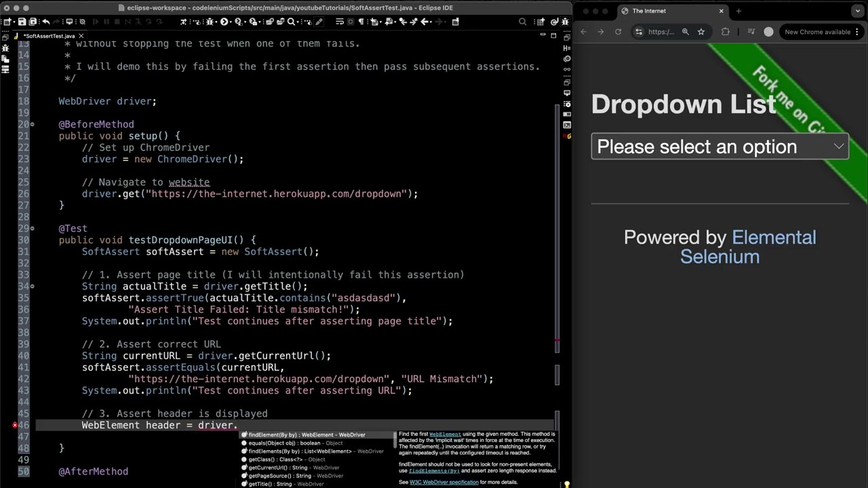
Task: Click the New file wizard icon in Eclipse
Action: (6, 22)
